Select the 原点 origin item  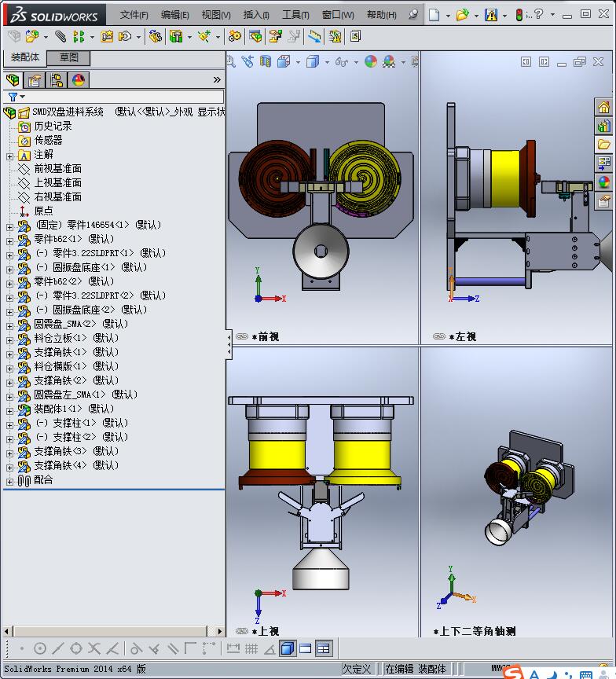(44, 211)
